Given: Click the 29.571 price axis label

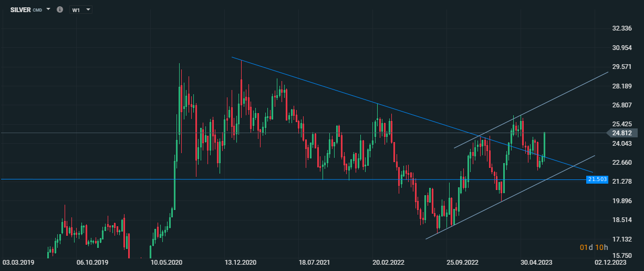Looking at the screenshot, I should [x=621, y=67].
